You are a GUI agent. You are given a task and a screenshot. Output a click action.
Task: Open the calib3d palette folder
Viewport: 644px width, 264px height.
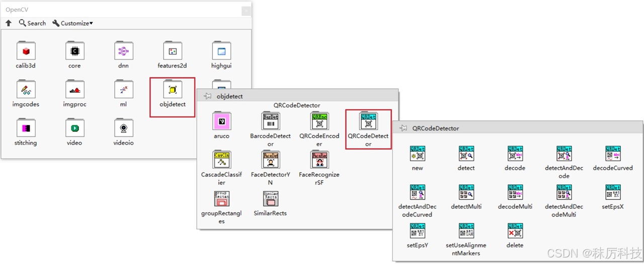(x=26, y=51)
